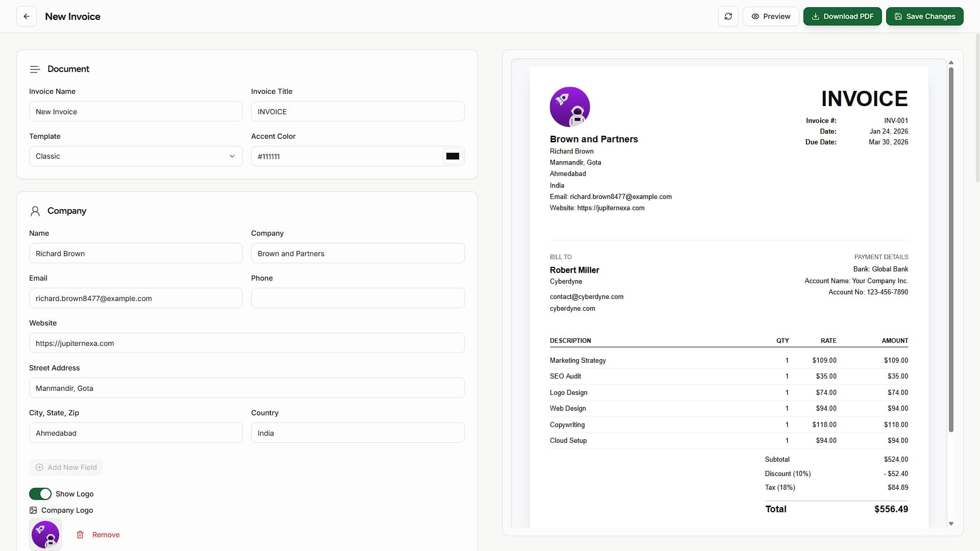
Task: Click the Show Logo label text
Action: 75,493
